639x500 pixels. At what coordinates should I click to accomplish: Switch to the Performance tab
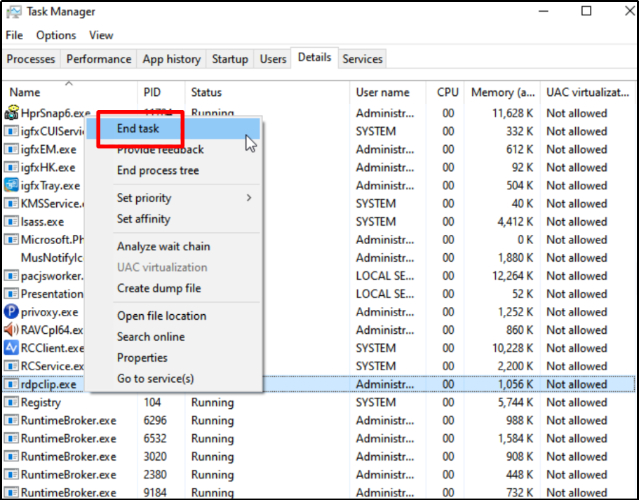coord(98,59)
